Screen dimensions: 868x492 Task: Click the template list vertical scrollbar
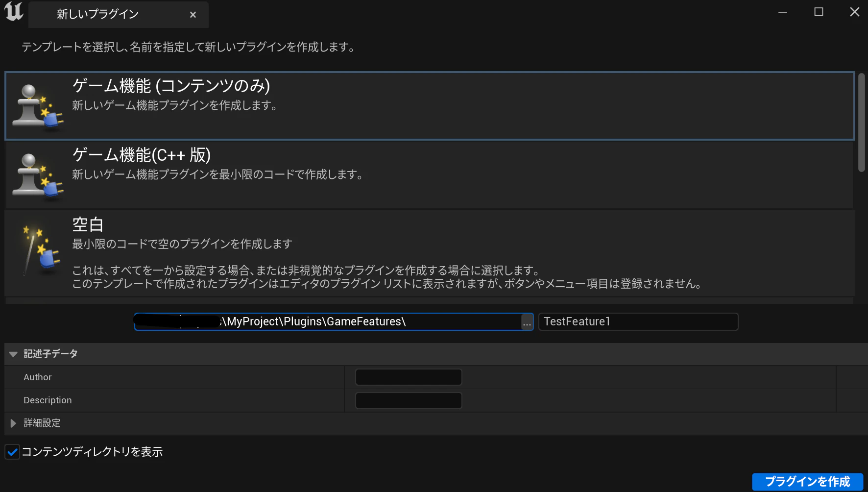[862, 123]
